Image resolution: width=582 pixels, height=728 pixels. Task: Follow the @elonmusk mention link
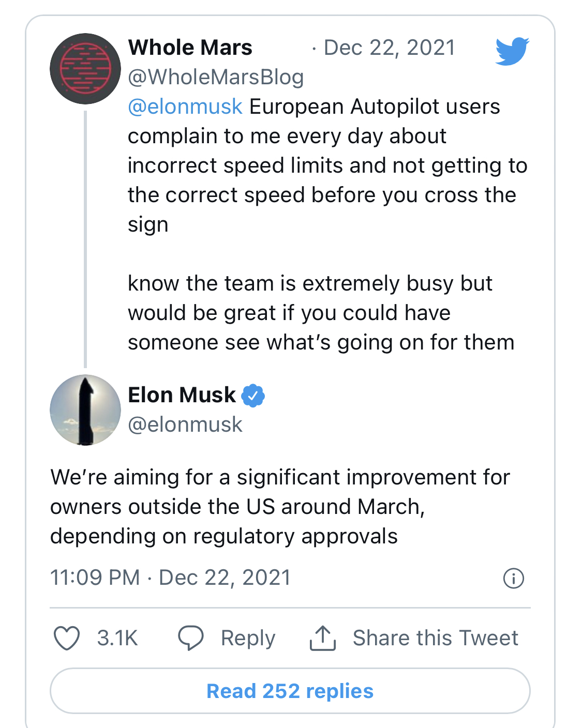tap(185, 107)
